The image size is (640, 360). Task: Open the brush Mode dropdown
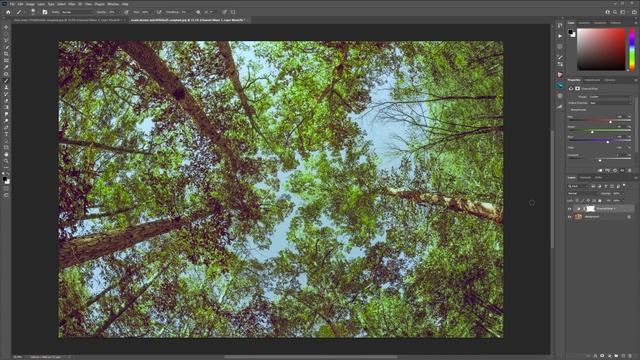[x=77, y=12]
